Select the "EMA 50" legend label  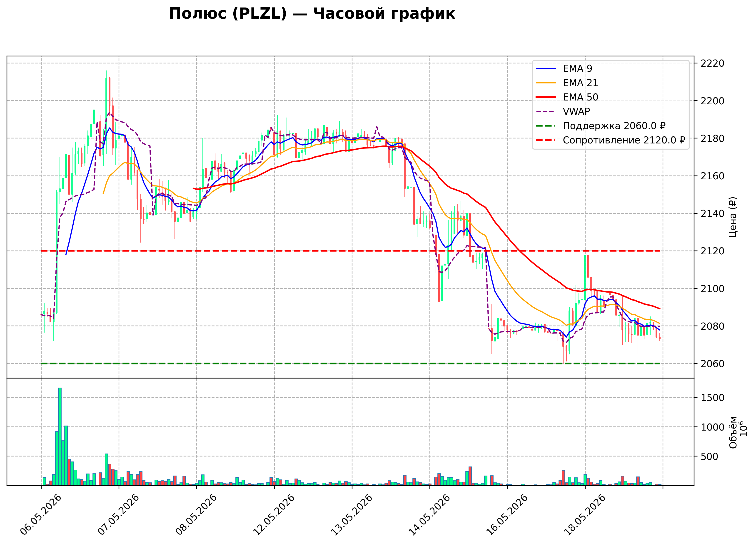coord(580,97)
